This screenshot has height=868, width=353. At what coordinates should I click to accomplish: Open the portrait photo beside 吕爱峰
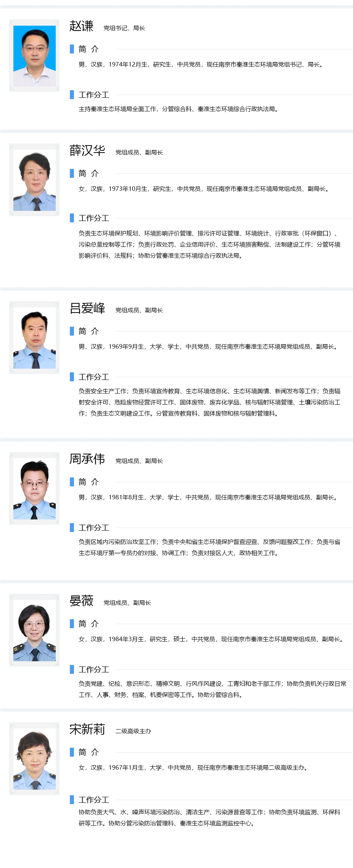[x=35, y=338]
